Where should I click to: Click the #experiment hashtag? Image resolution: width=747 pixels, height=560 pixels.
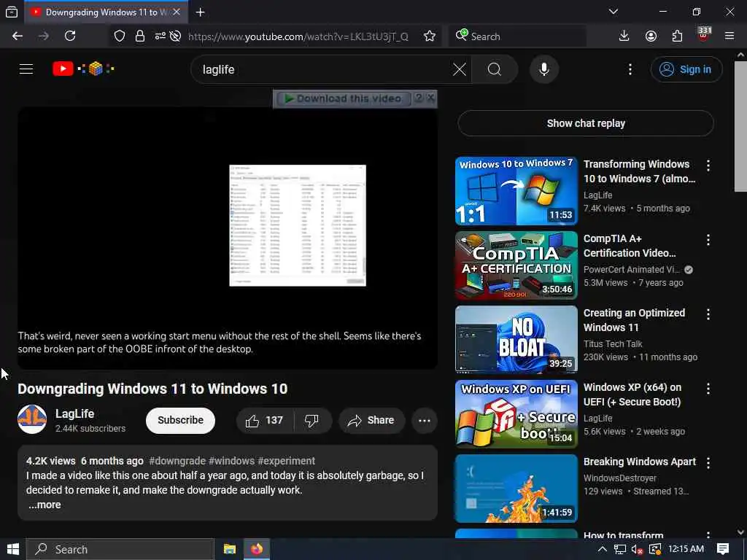tap(286, 461)
